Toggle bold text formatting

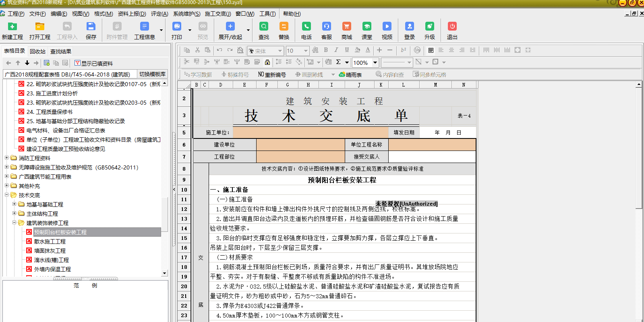pyautogui.click(x=326, y=50)
